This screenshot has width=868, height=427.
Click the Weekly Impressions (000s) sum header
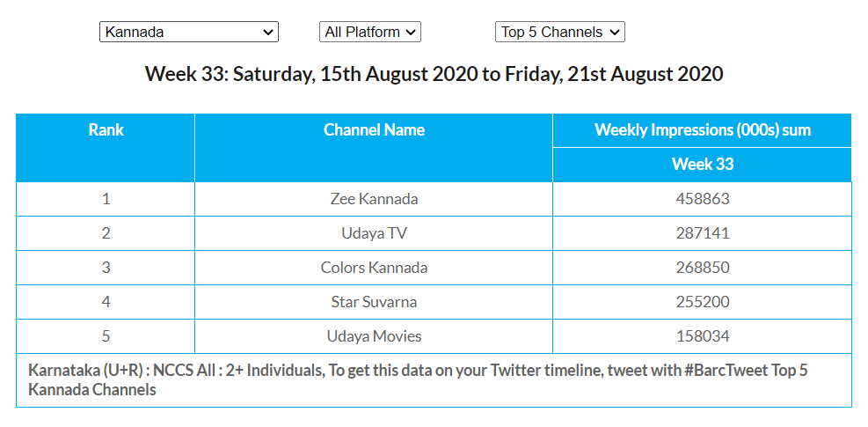[x=702, y=130]
